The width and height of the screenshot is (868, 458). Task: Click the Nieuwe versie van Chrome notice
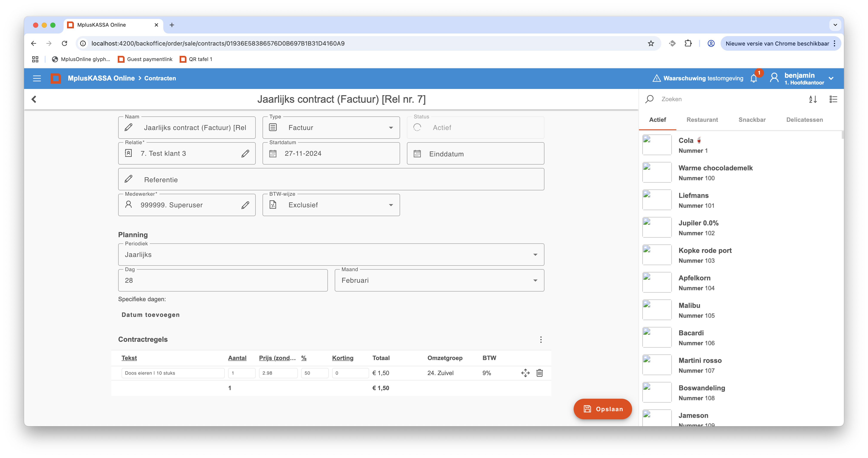tap(777, 43)
